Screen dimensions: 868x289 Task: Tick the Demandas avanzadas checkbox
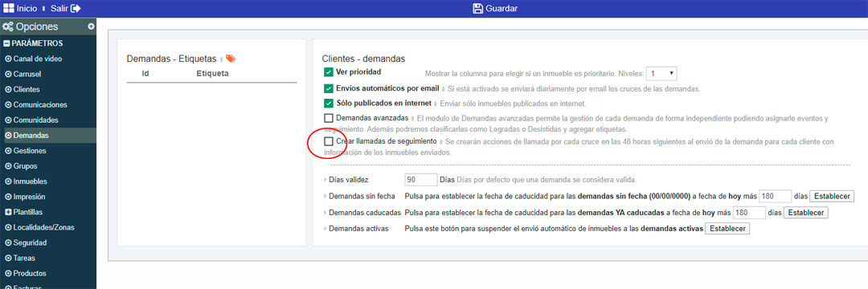pyautogui.click(x=328, y=118)
